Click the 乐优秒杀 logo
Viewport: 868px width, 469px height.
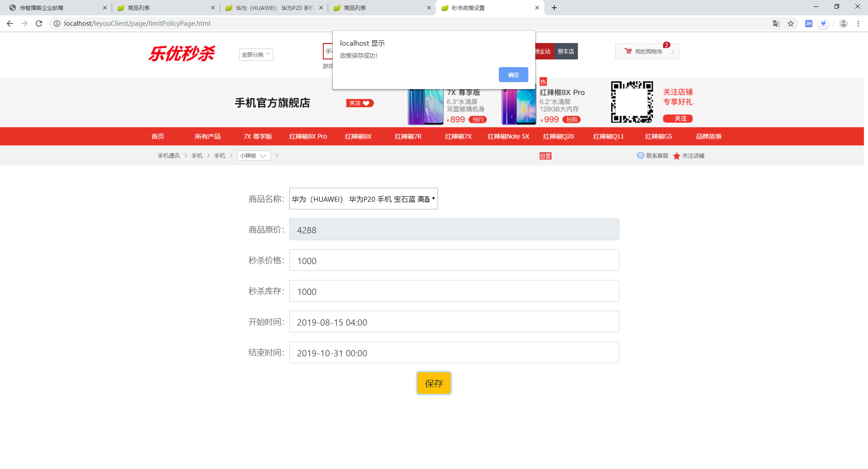tap(182, 53)
